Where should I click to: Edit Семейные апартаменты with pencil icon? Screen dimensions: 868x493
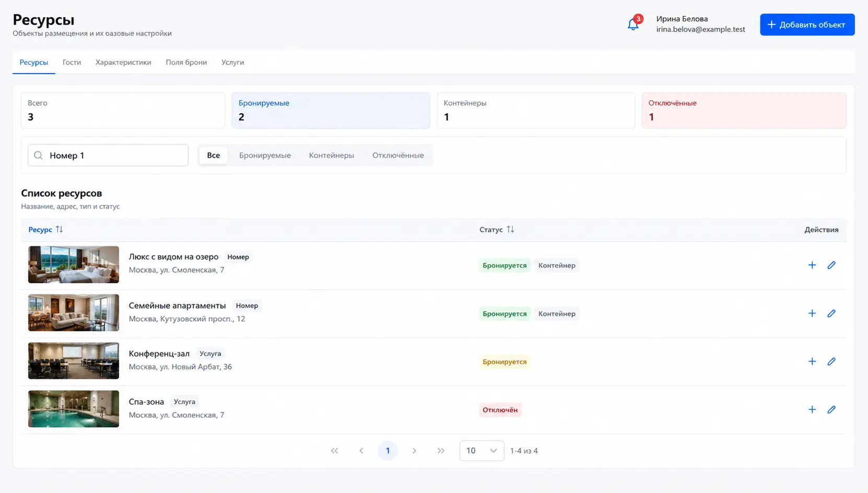click(x=831, y=313)
